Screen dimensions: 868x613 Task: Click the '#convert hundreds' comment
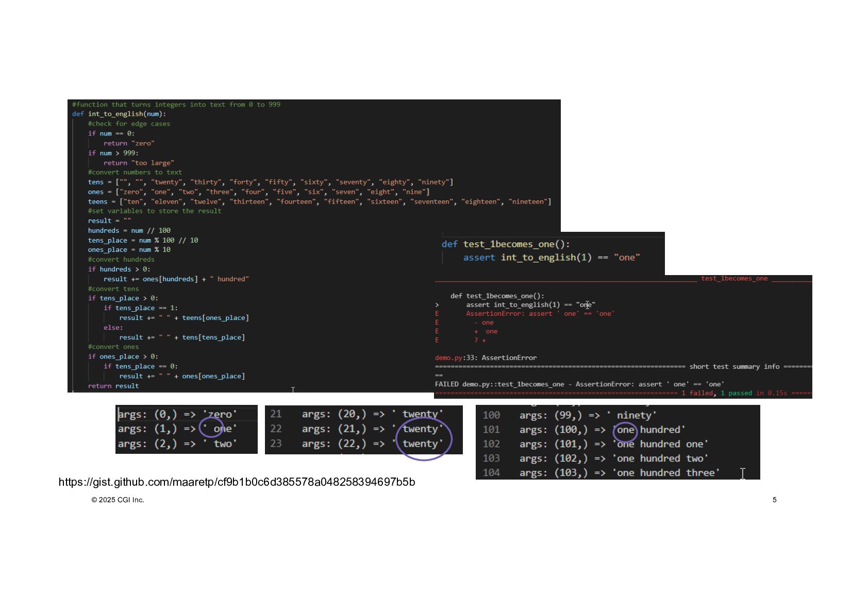(121, 260)
